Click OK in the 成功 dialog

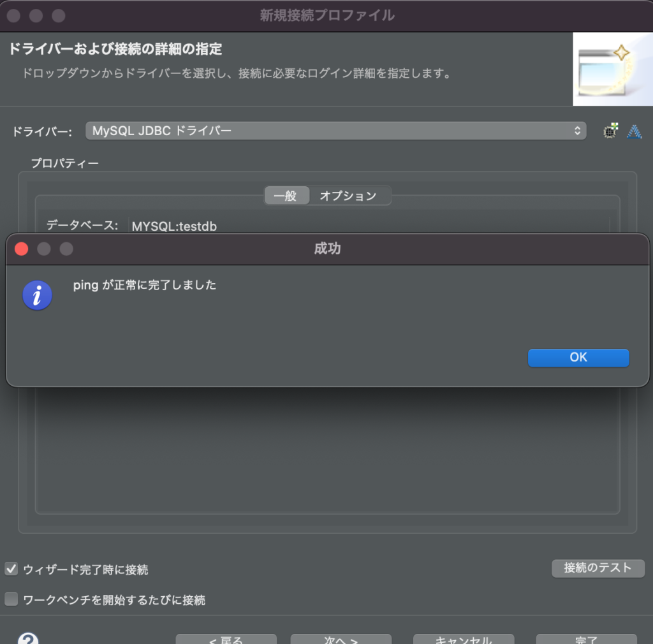pyautogui.click(x=578, y=358)
